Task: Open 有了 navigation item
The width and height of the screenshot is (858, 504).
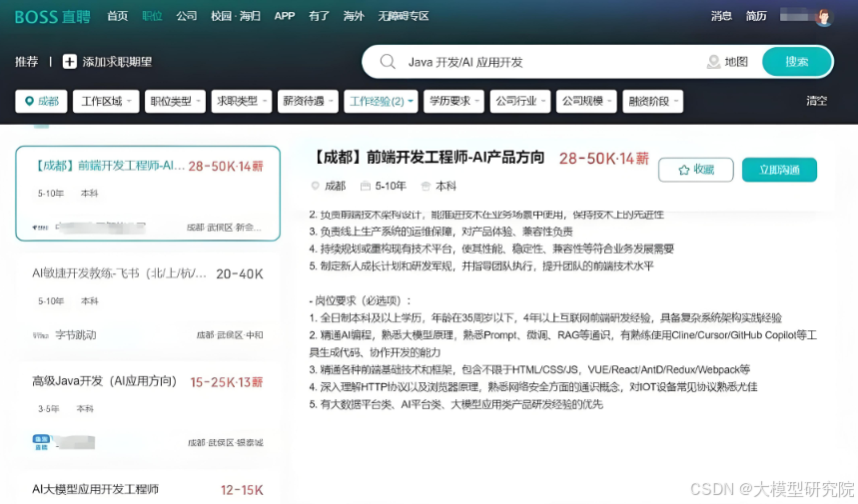Action: [319, 16]
